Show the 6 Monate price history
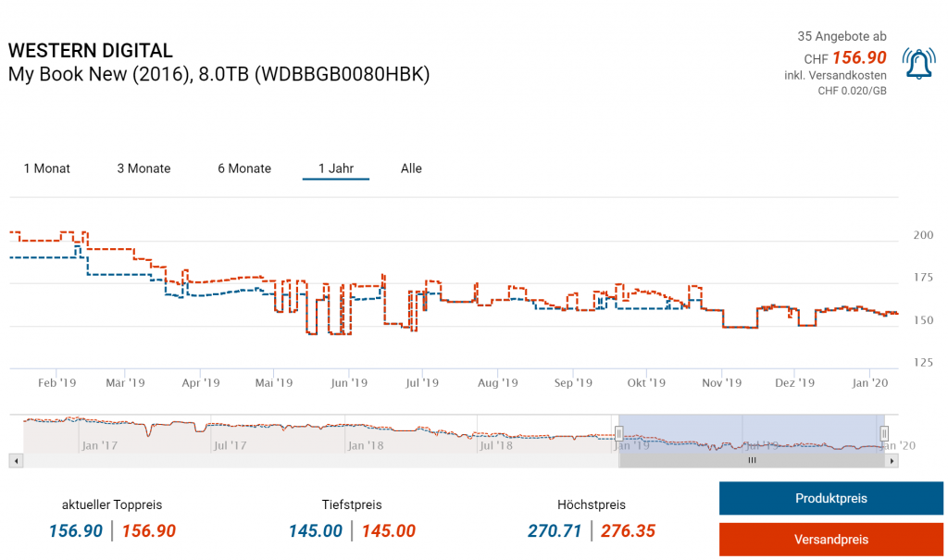This screenshot has height=560, width=948. tap(244, 168)
